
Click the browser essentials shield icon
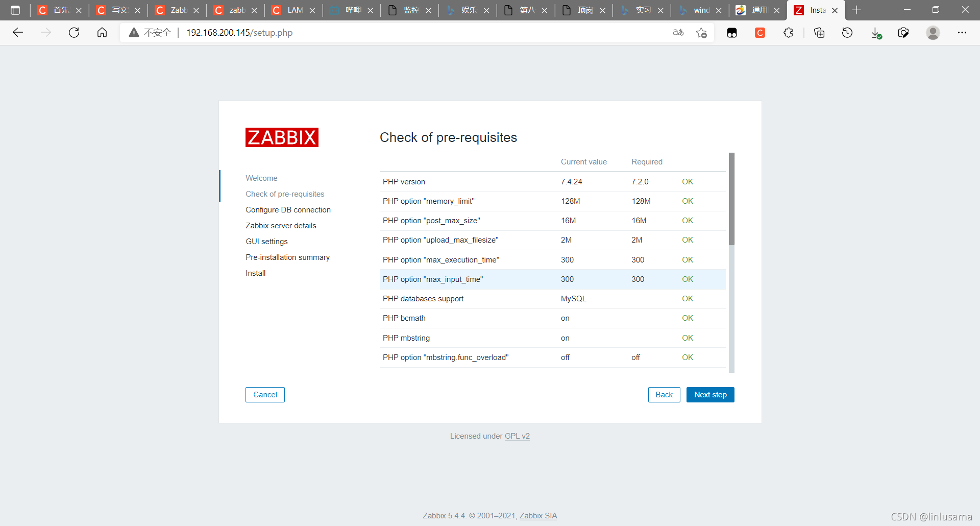click(903, 33)
